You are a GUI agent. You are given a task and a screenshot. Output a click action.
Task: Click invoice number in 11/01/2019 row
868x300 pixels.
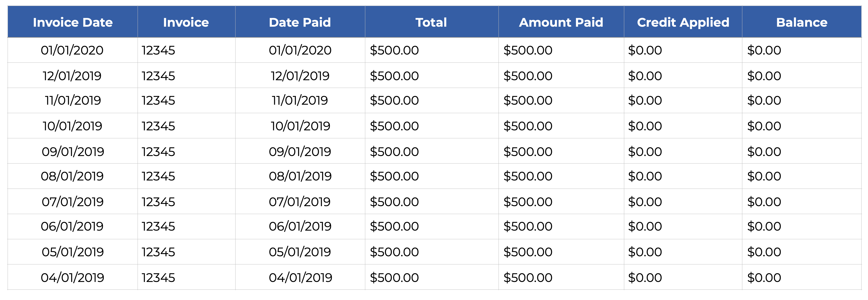point(158,100)
